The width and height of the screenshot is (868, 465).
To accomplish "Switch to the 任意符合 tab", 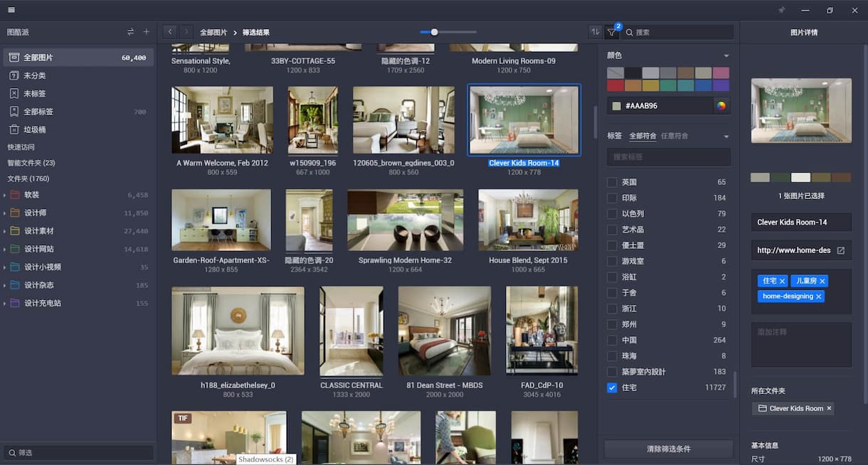I will [674, 136].
